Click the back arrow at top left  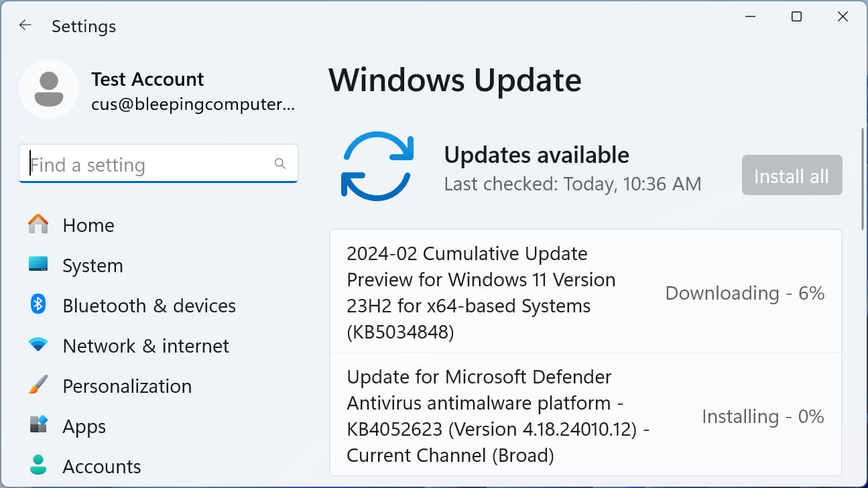[x=25, y=25]
